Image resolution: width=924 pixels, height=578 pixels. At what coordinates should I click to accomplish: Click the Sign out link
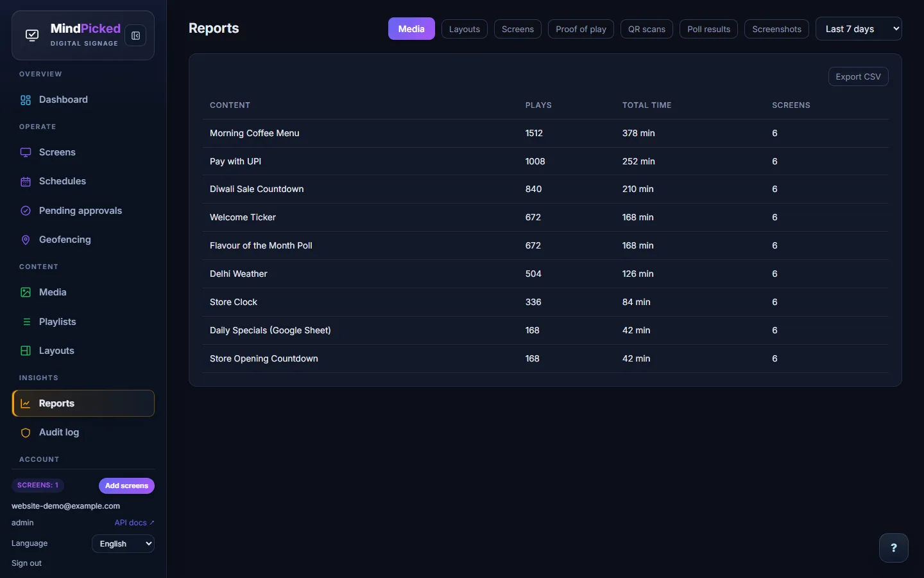click(26, 563)
